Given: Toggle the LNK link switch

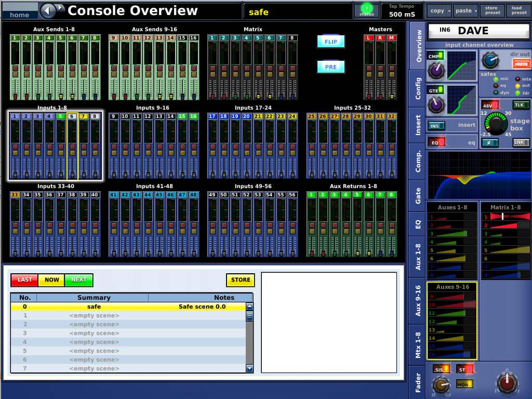Looking at the screenshot, I should pyautogui.click(x=521, y=142).
